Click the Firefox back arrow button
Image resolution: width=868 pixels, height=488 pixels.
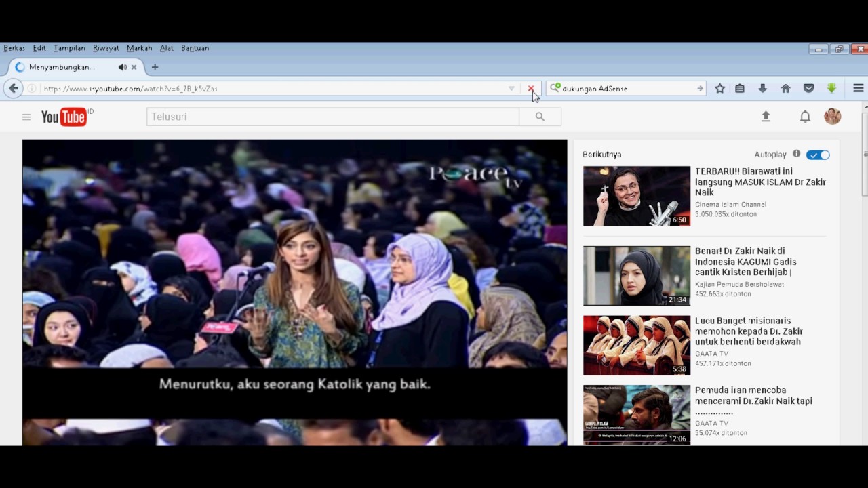tap(13, 88)
